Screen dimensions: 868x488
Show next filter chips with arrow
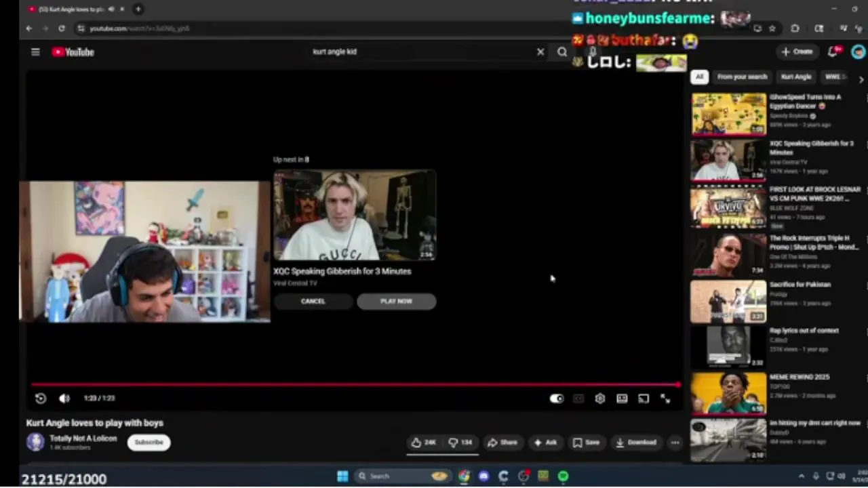861,79
